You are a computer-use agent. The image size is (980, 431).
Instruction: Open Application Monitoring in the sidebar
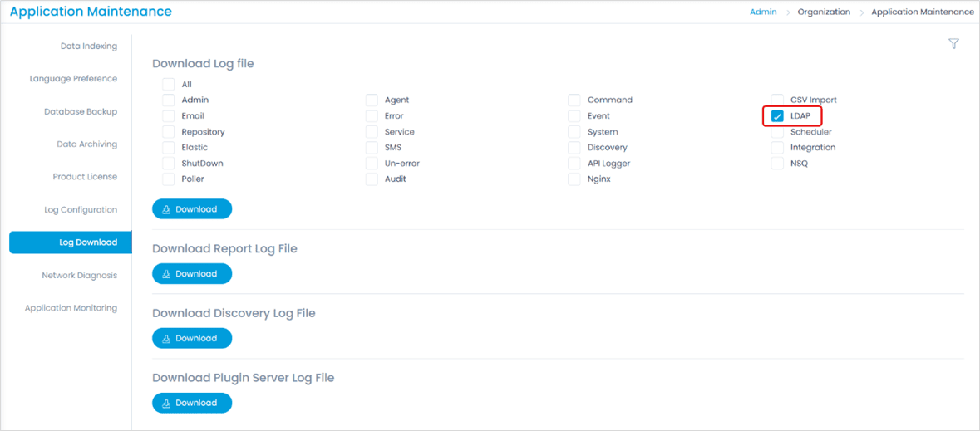71,308
